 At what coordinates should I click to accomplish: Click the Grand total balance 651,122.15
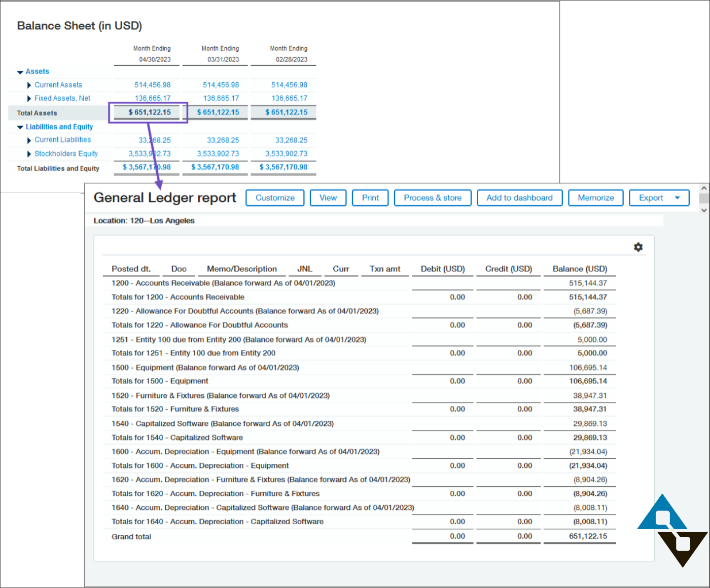click(x=588, y=536)
